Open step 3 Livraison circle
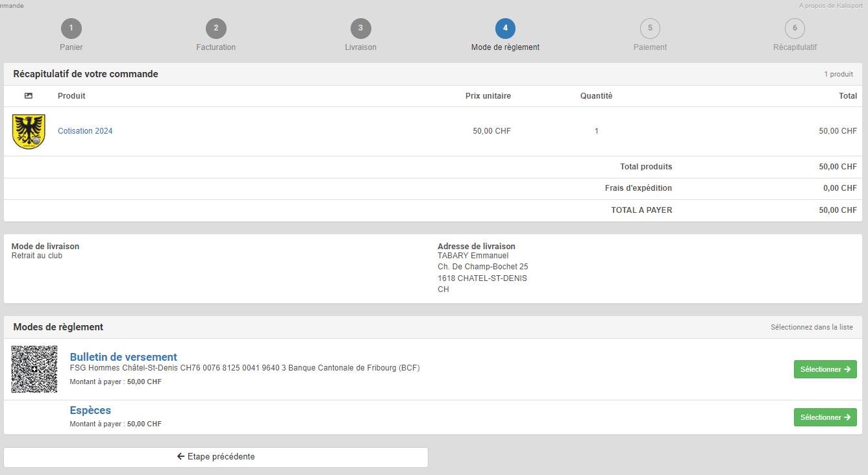The image size is (868, 475). [x=360, y=29]
